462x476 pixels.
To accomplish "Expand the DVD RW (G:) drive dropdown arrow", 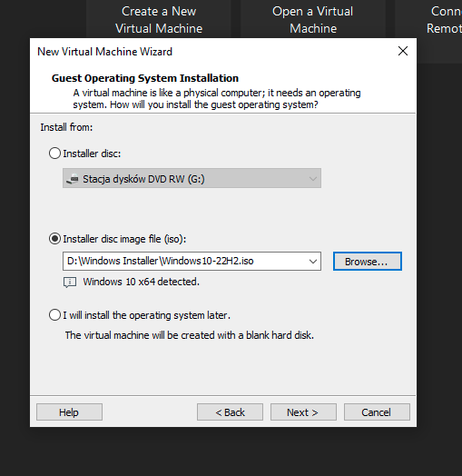I will [x=313, y=178].
